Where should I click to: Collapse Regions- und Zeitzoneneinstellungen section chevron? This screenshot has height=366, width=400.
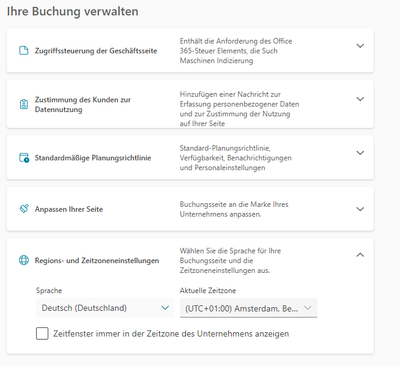click(360, 255)
